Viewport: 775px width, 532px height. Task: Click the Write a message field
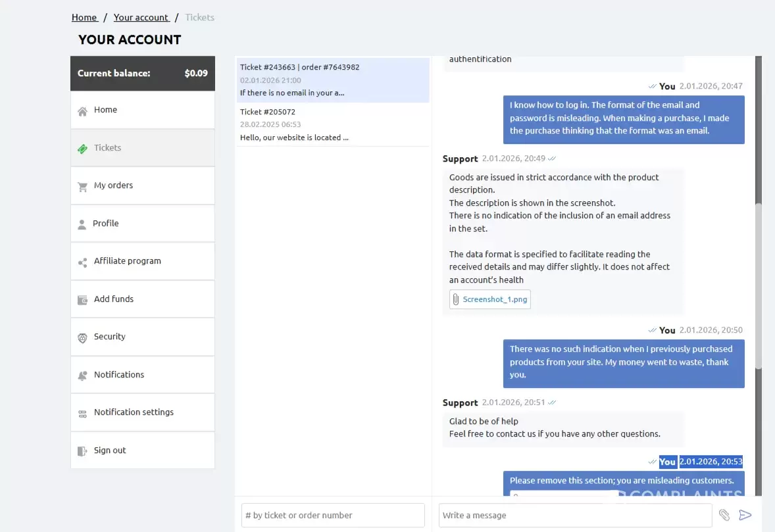pyautogui.click(x=574, y=516)
